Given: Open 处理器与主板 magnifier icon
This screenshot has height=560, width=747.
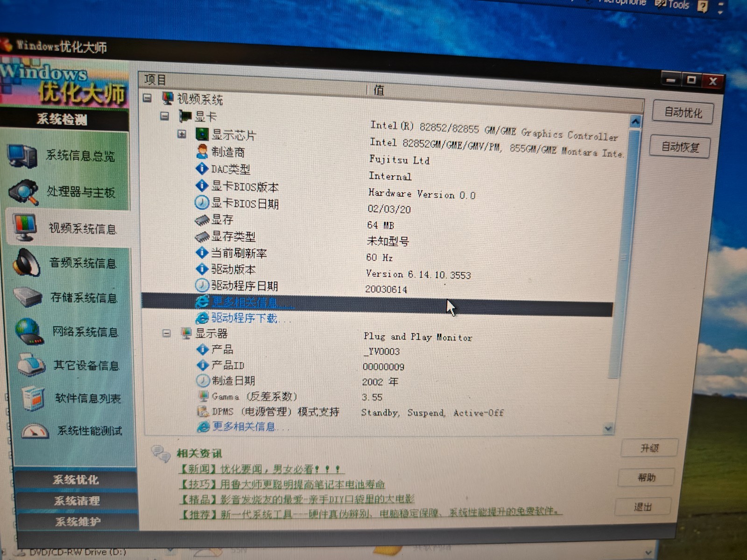Looking at the screenshot, I should pyautogui.click(x=23, y=192).
